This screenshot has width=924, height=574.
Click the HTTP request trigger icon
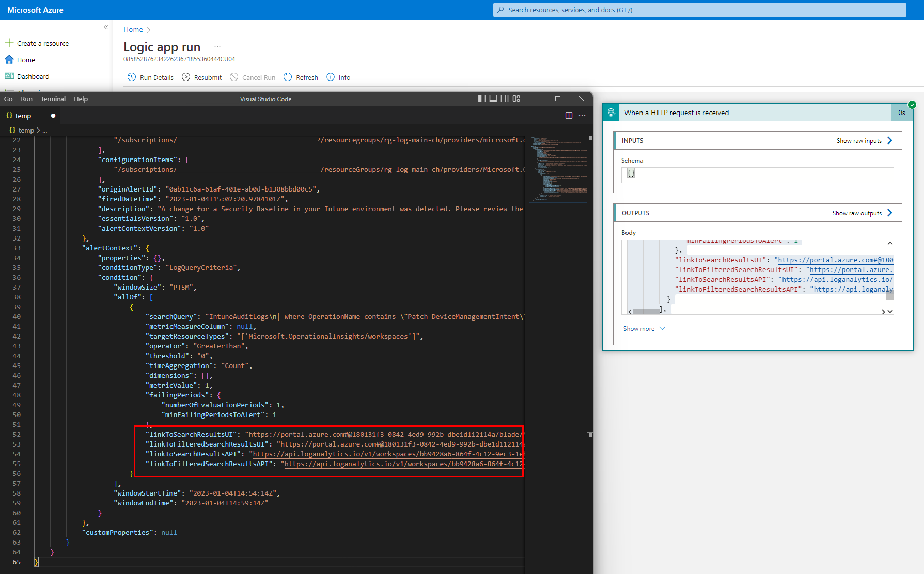tap(610, 112)
